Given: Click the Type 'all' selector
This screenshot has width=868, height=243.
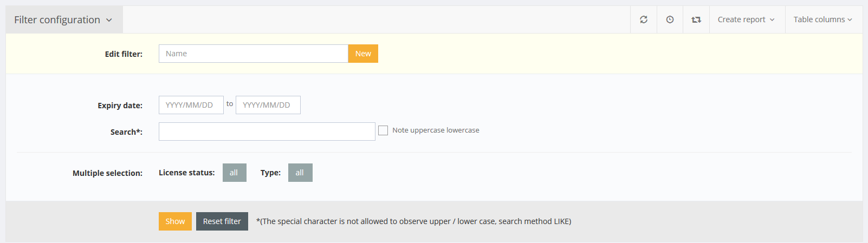Looking at the screenshot, I should (300, 173).
